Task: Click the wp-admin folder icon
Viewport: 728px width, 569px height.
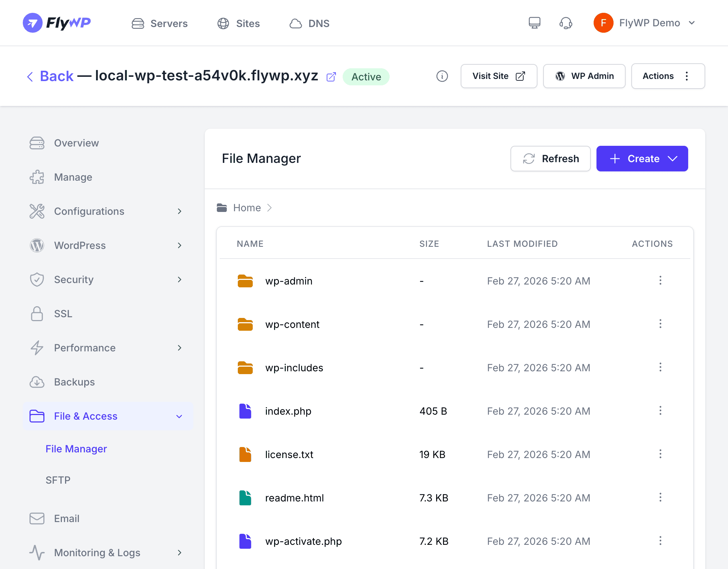Action: click(245, 281)
